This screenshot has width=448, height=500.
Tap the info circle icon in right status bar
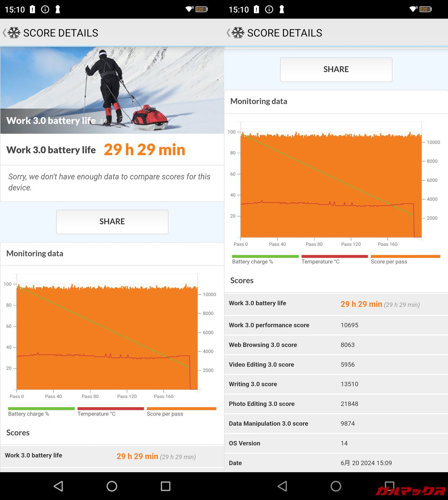(269, 9)
